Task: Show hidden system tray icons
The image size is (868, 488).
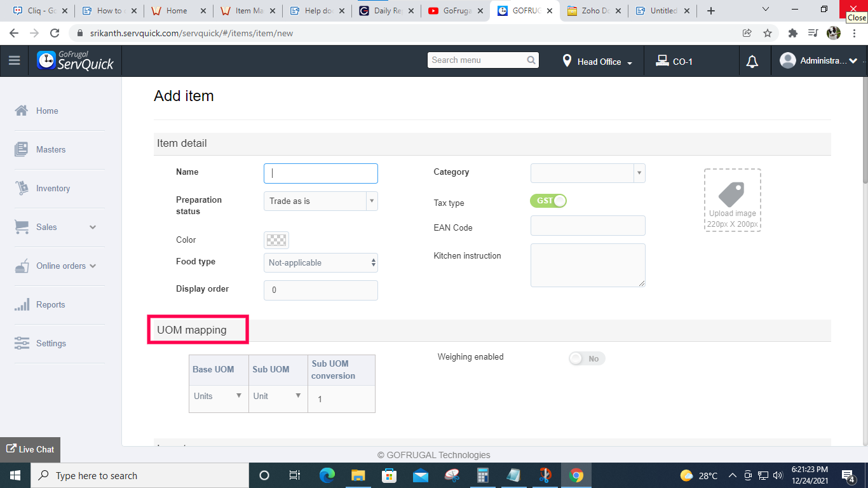Action: point(732,475)
